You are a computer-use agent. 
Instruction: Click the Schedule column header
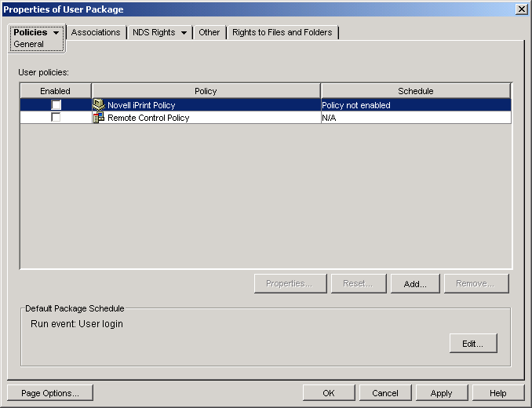416,91
